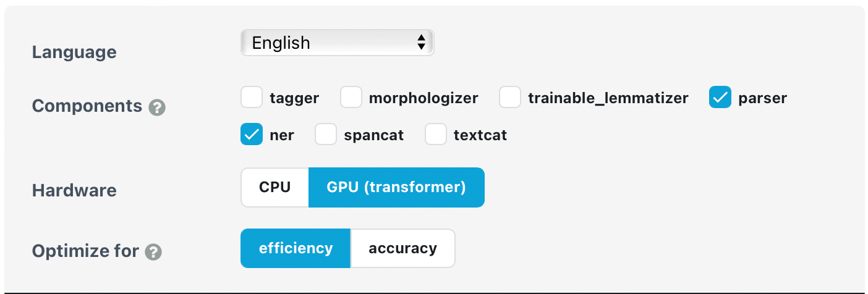Click the up-down arrows in Language selector
Image resolution: width=868 pixels, height=294 pixels.
pyautogui.click(x=421, y=43)
